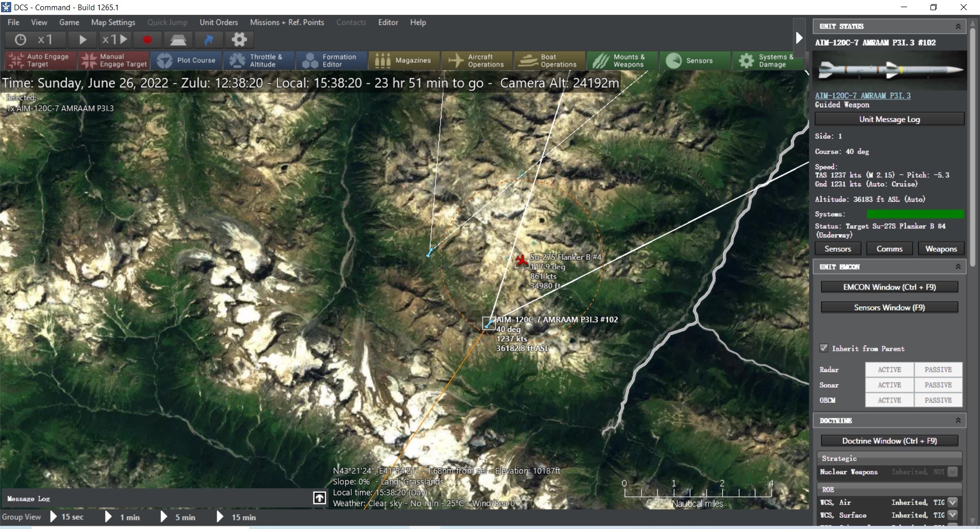Open the Sensors toolbar button
The height and width of the screenshot is (529, 980).
[x=694, y=60]
